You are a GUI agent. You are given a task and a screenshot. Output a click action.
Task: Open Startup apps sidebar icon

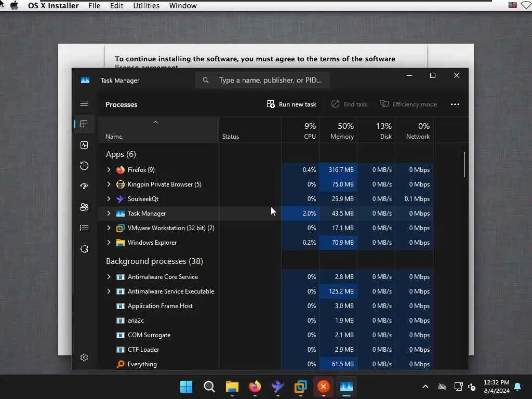click(x=84, y=187)
